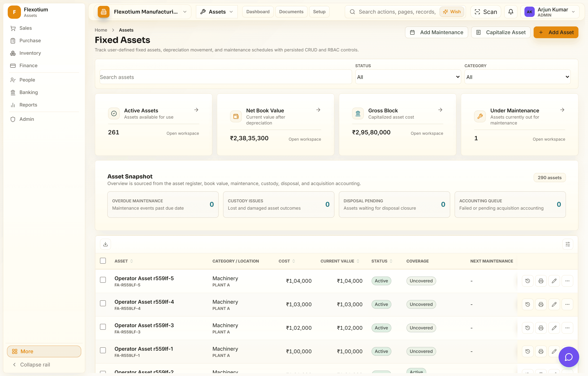This screenshot has height=376, width=588.
Task: Open more actions for Operator Asset r559lf-5
Action: 567,281
